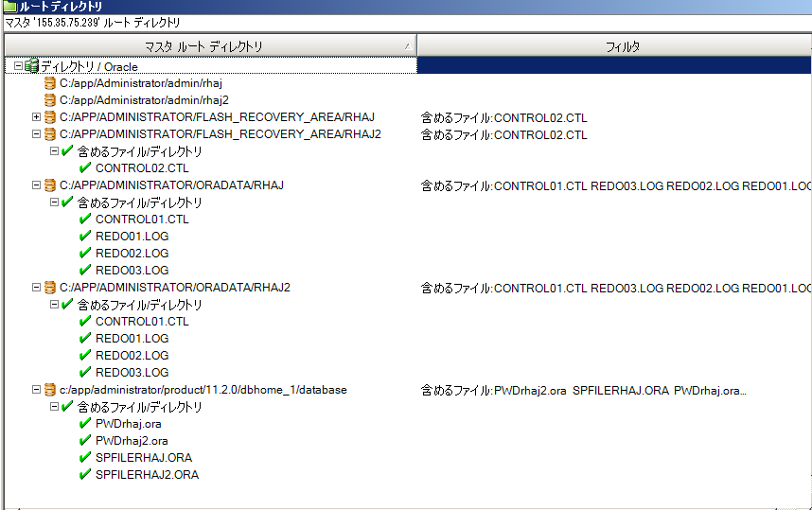Image resolution: width=812 pixels, height=510 pixels.
Task: Click green check beside CONTROL01.CTL under ORADATA/RHAJ2
Action: [x=85, y=321]
